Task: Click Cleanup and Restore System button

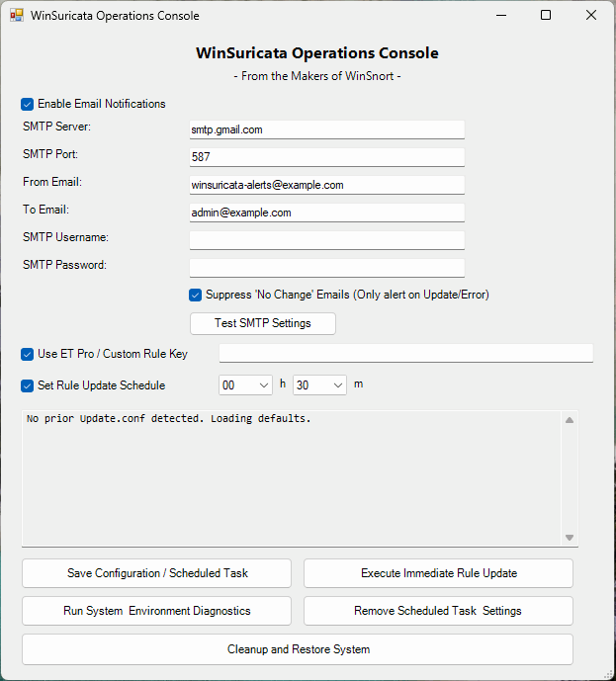Action: (x=298, y=649)
